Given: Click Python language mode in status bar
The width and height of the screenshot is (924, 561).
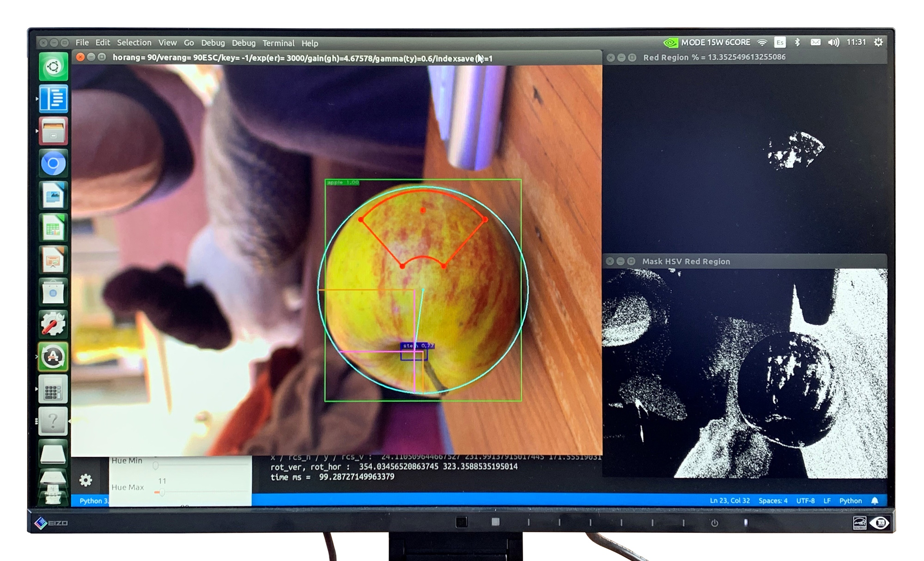Looking at the screenshot, I should pos(850,500).
